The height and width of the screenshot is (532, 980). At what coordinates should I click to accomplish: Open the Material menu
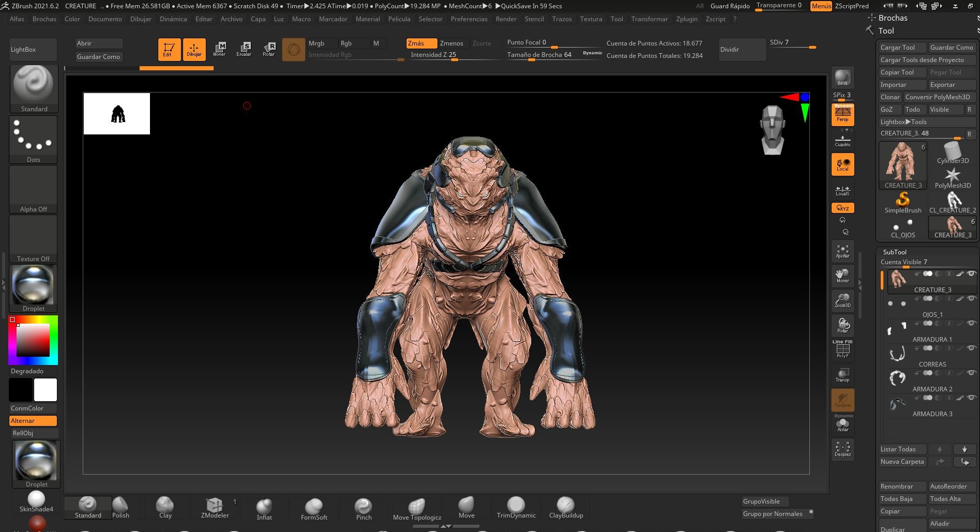pyautogui.click(x=368, y=19)
